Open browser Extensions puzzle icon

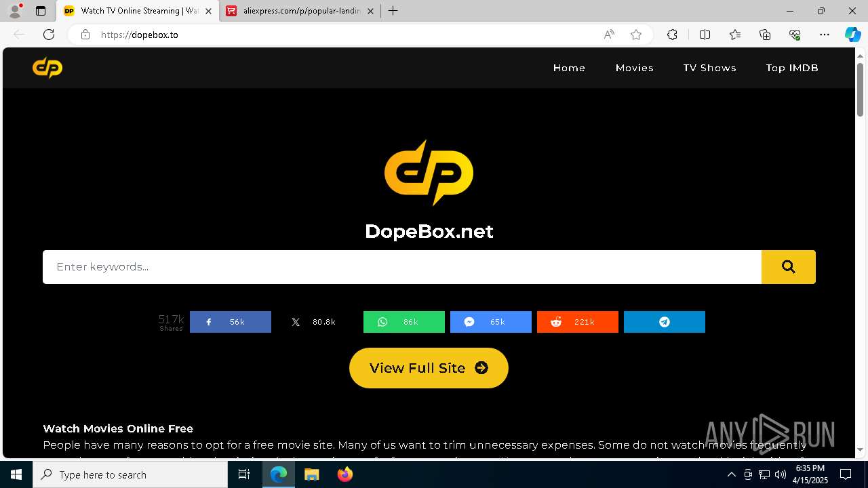pyautogui.click(x=672, y=35)
